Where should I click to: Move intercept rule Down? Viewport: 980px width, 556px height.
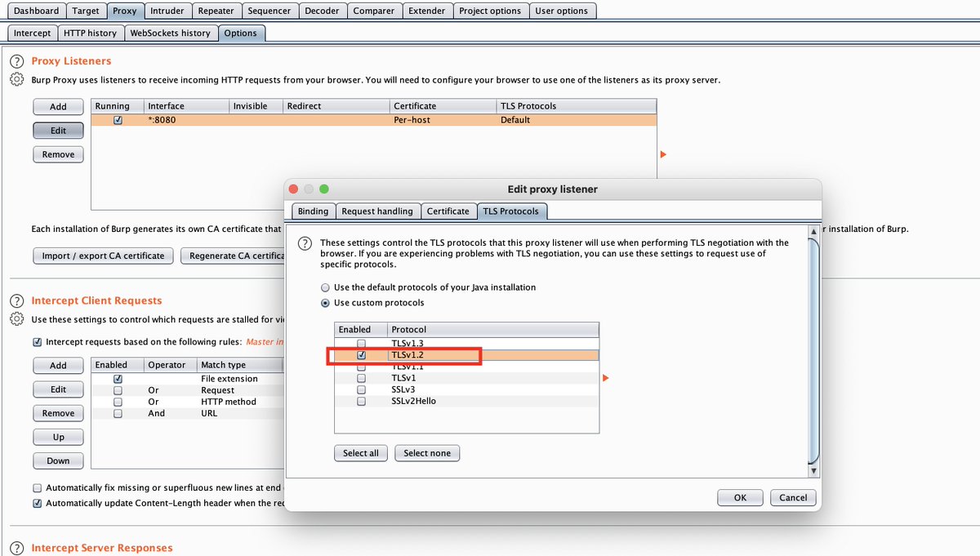pos(58,460)
